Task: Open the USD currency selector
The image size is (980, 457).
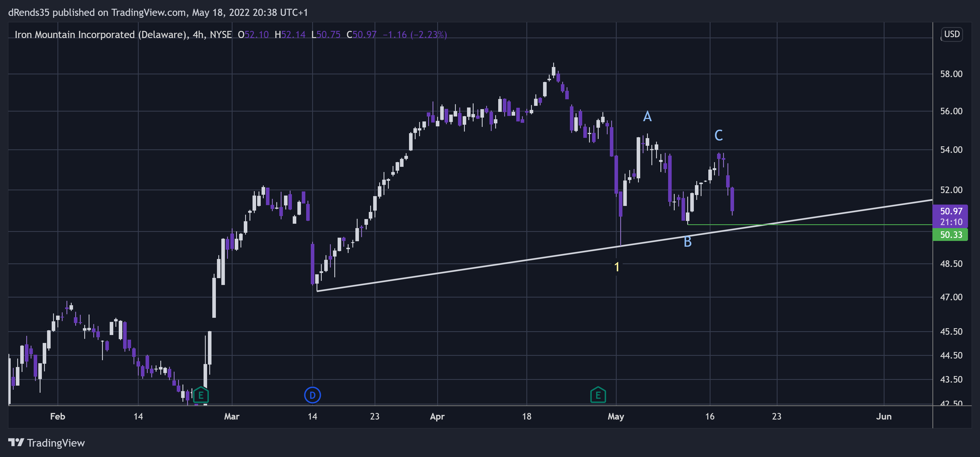Action: point(952,34)
